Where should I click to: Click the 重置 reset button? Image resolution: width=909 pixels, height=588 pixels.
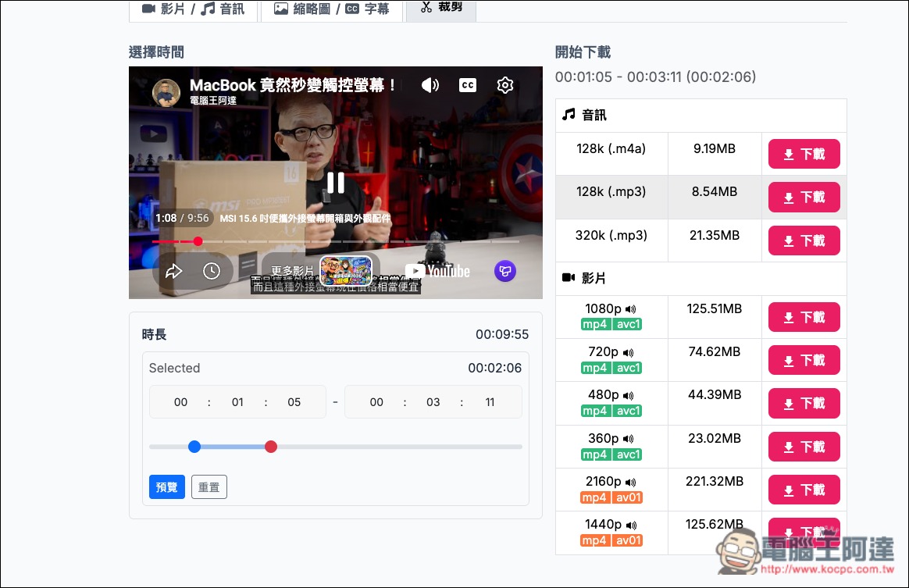(209, 487)
